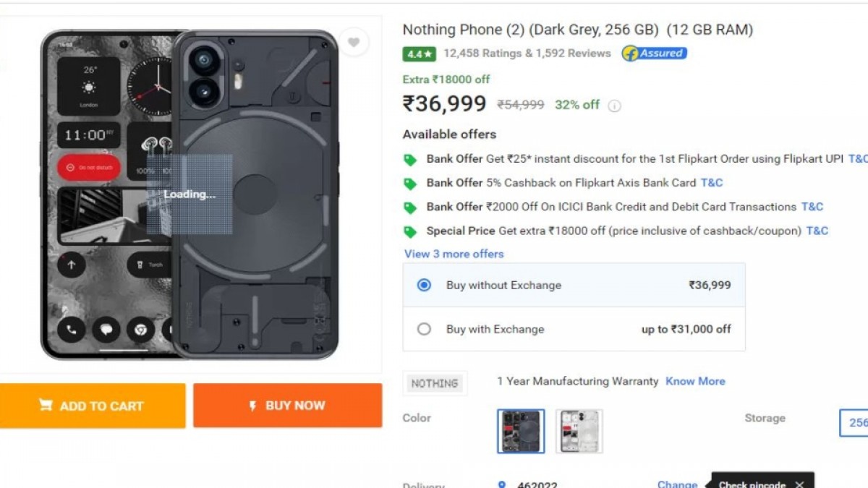Click the green tag beside Special Price offer
868x488 pixels.
tap(410, 231)
